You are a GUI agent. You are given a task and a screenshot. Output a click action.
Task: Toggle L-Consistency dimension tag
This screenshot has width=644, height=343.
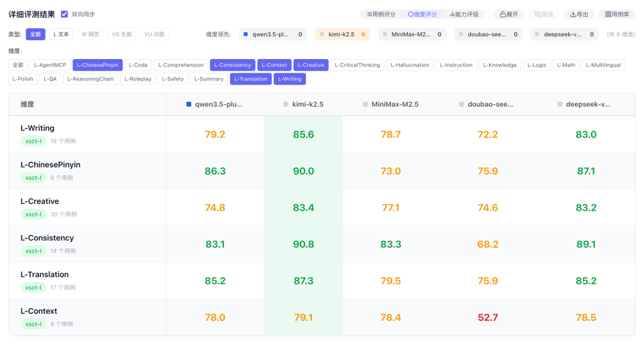(233, 65)
